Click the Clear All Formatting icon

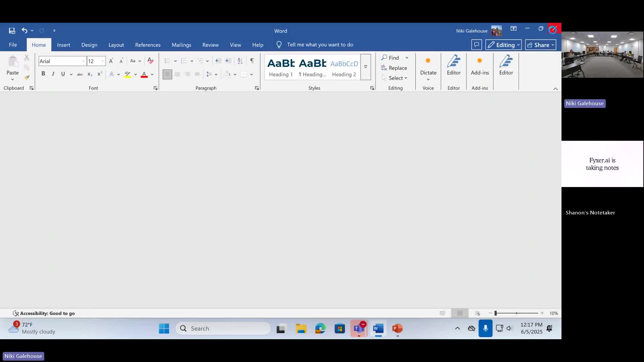(x=151, y=61)
